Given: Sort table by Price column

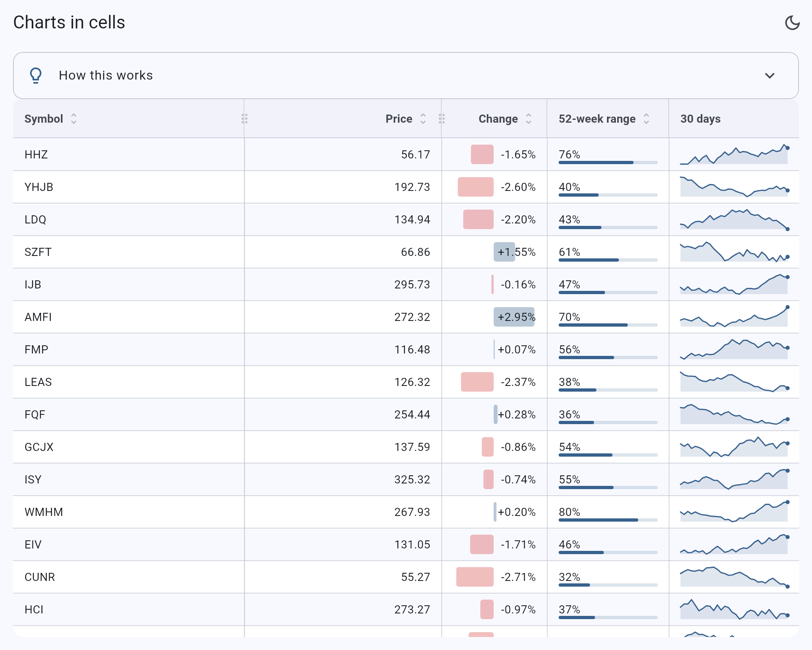Looking at the screenshot, I should (423, 119).
